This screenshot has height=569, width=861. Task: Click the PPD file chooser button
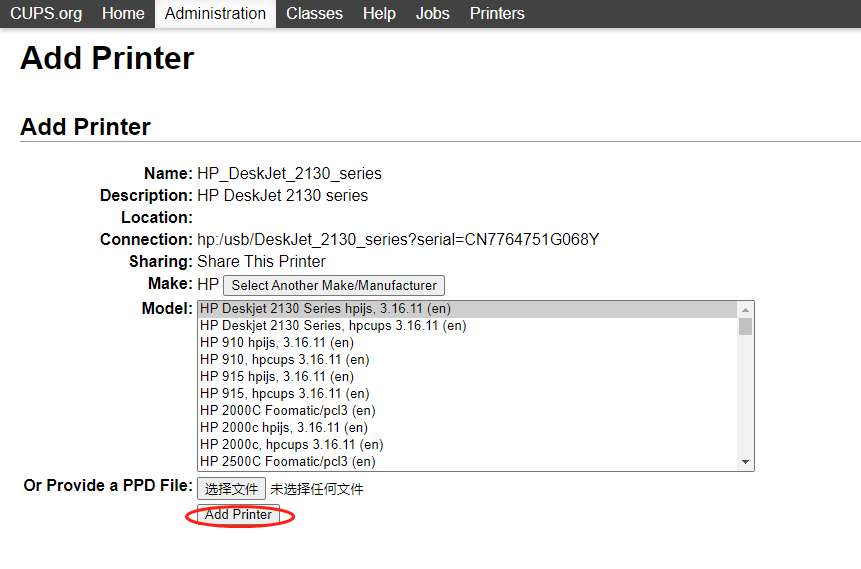(x=231, y=489)
